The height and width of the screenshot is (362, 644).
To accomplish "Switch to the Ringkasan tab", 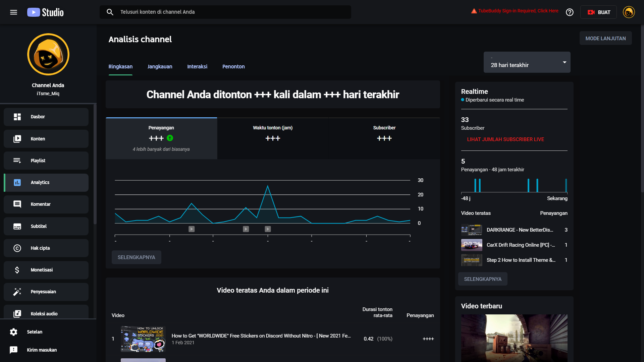I will [x=120, y=67].
